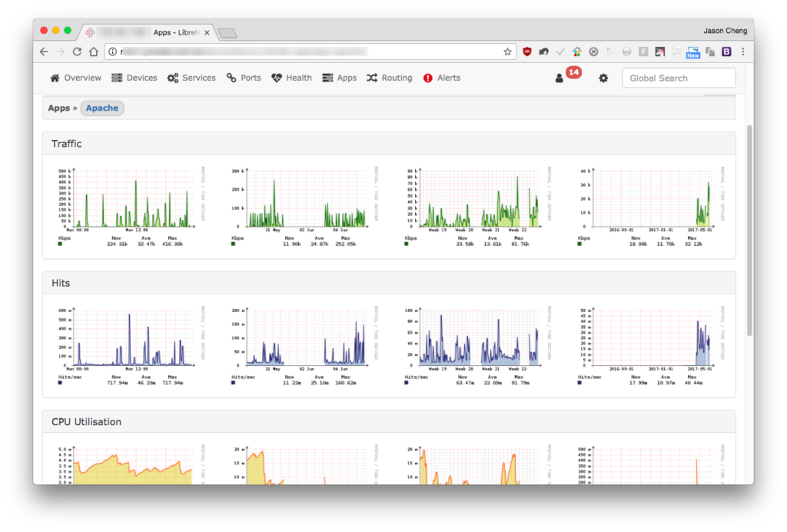
Task: Click the red Alerts exclamation icon
Action: click(x=427, y=78)
